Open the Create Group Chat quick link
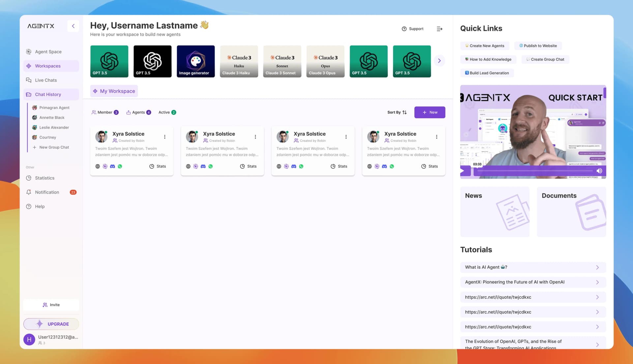This screenshot has height=364, width=633. tap(545, 59)
